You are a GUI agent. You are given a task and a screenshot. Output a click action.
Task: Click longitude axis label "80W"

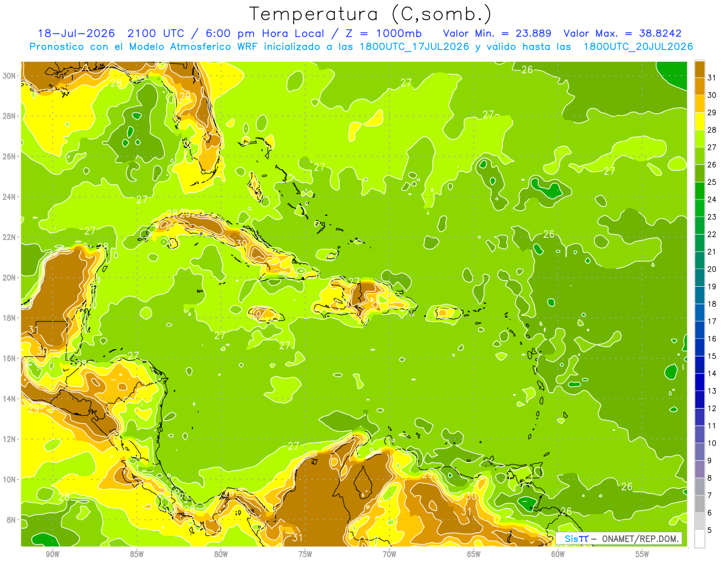[221, 554]
